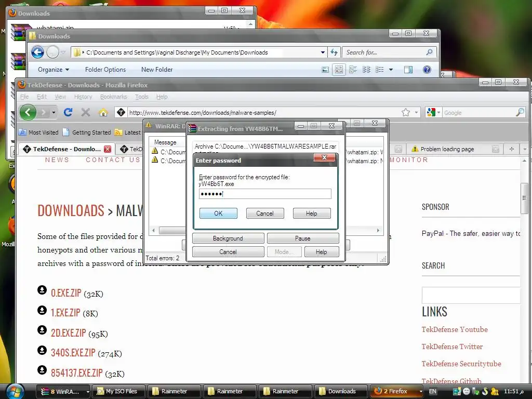
Task: Click OK in Enter password dialog
Action: (x=218, y=214)
